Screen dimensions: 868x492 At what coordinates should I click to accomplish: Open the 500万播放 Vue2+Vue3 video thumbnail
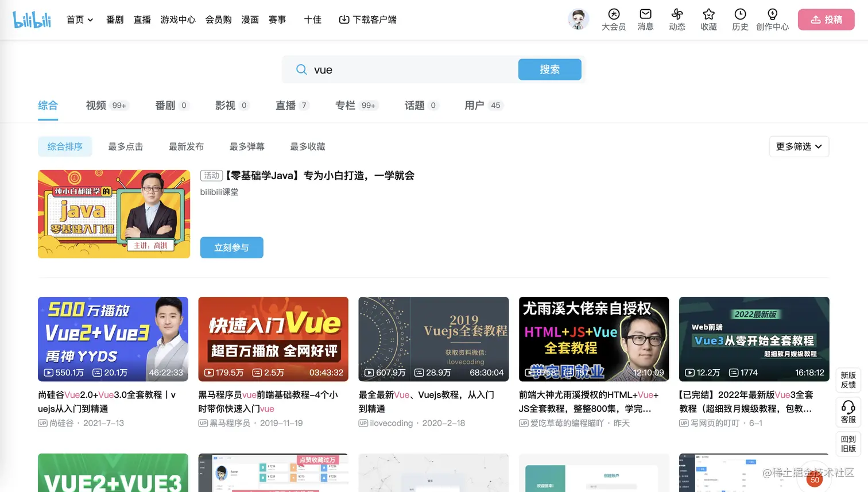pos(113,339)
